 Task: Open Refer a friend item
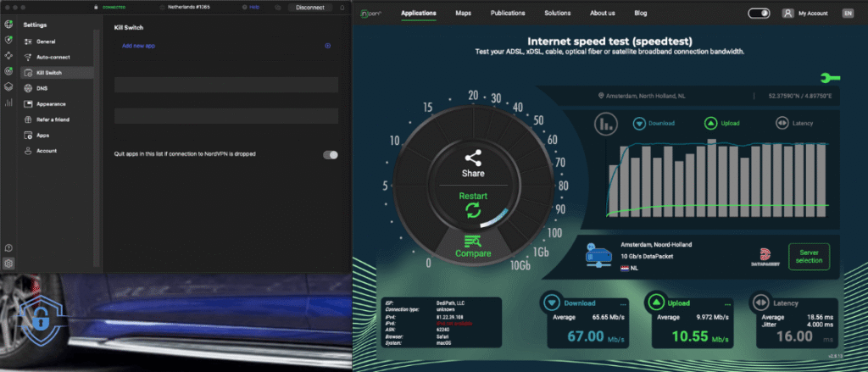click(57, 119)
